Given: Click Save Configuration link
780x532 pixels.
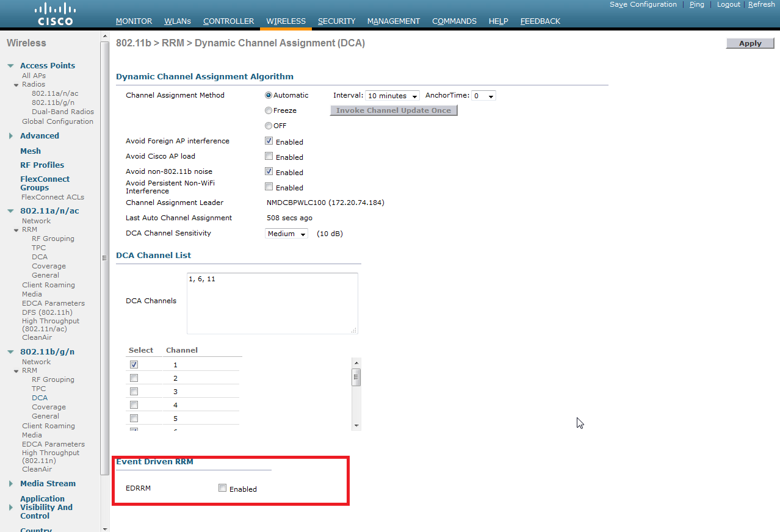Looking at the screenshot, I should 643,4.
